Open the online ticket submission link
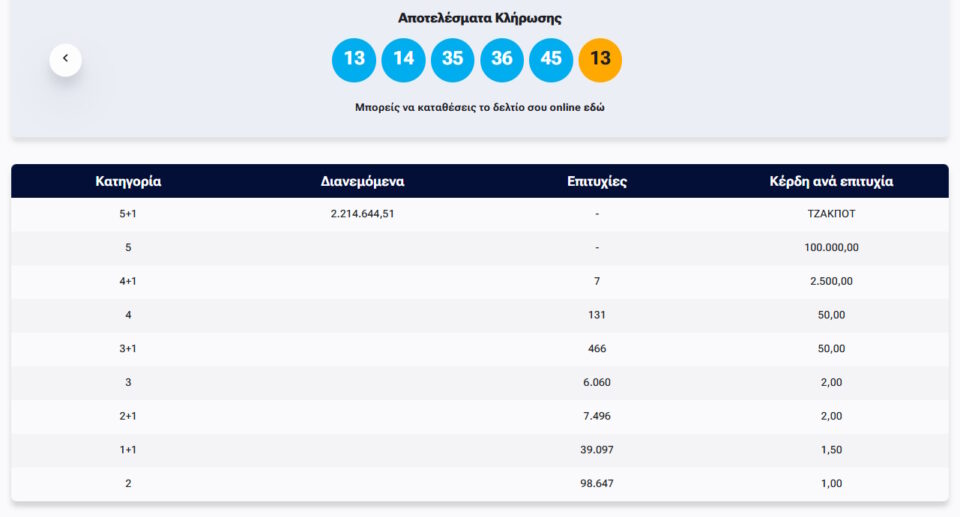The image size is (960, 517). (479, 107)
